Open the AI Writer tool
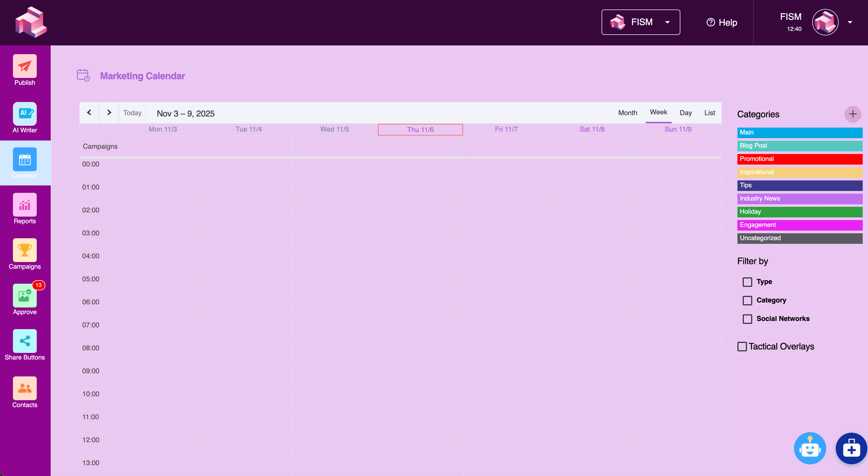Image resolution: width=868 pixels, height=476 pixels. (x=25, y=114)
